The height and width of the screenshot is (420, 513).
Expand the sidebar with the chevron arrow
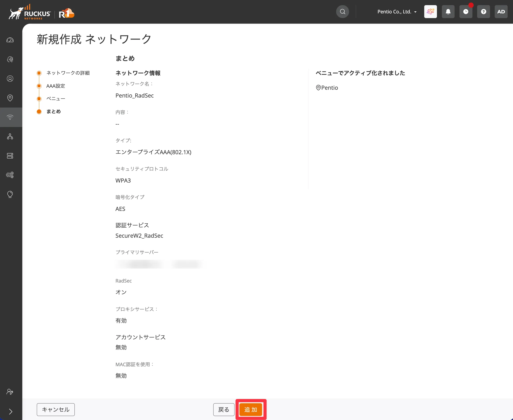coord(10,411)
